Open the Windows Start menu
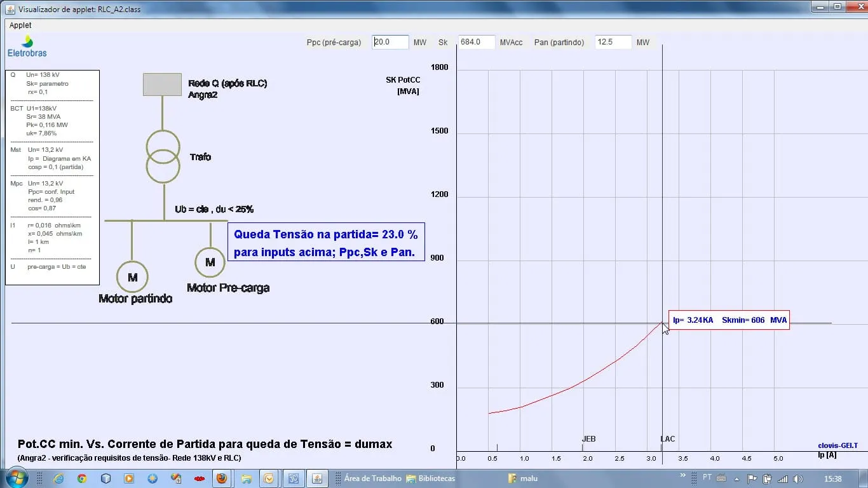868x488 pixels. pyautogui.click(x=15, y=478)
